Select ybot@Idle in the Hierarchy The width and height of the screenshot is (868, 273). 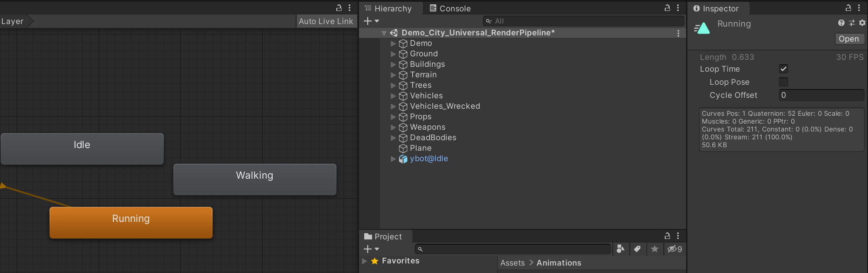click(523, 159)
